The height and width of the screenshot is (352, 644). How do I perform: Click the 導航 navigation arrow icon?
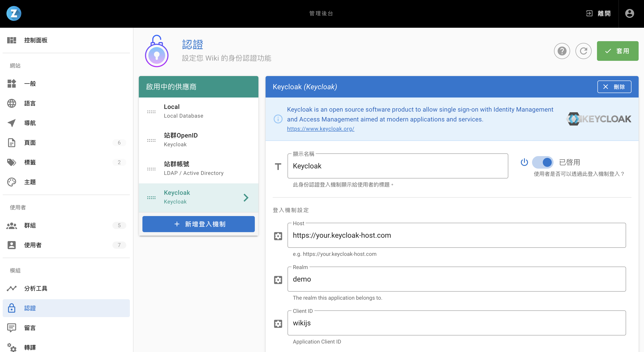point(11,123)
